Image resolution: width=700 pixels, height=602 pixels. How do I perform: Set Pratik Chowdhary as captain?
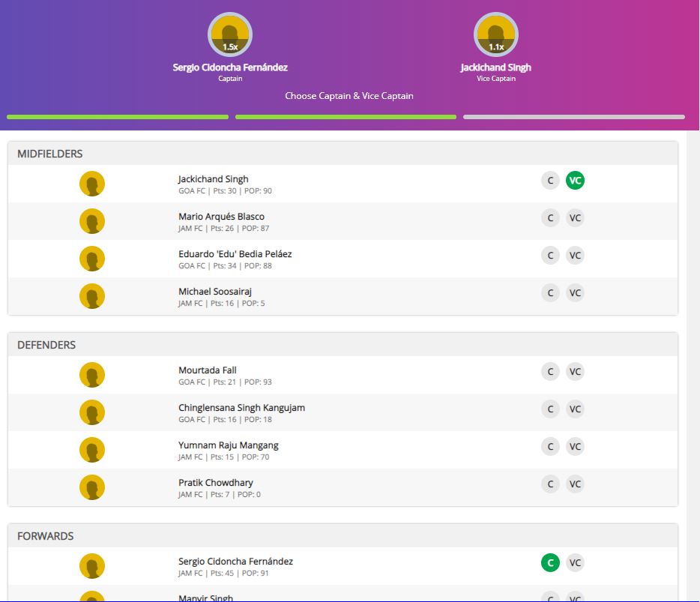(550, 484)
